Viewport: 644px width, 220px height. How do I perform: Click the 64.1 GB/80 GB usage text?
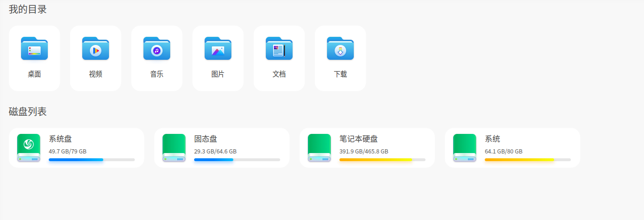pos(503,152)
